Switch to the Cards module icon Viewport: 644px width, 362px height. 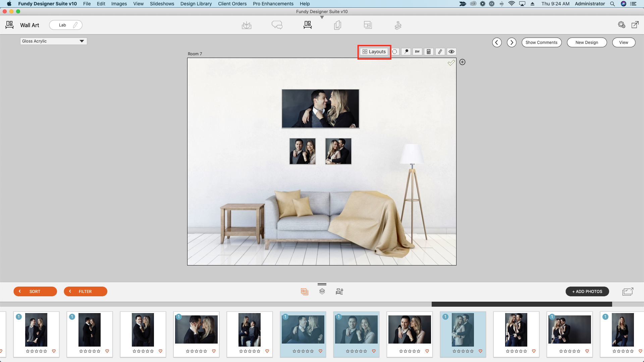[338, 25]
